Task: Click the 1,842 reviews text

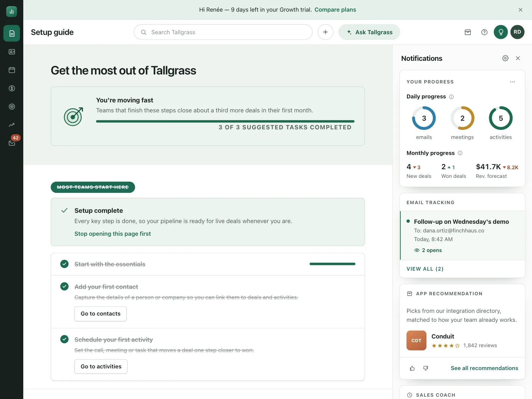Action: click(480, 345)
